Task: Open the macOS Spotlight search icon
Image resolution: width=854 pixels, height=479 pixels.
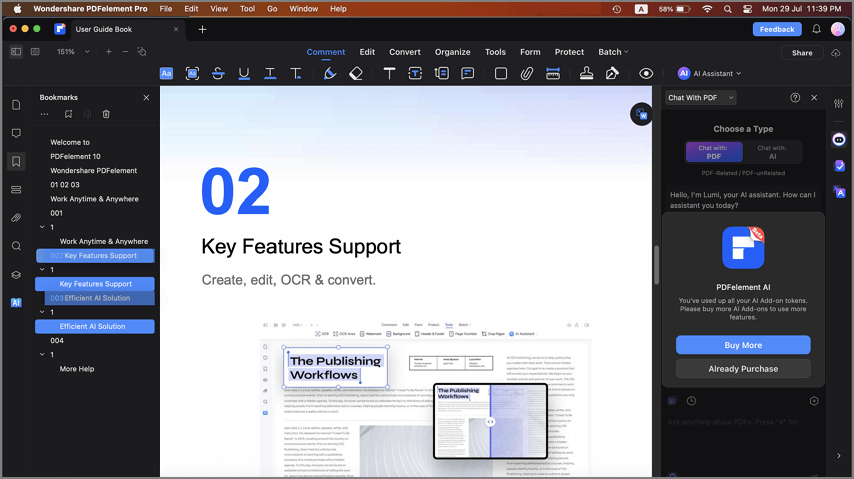Action: click(x=728, y=9)
